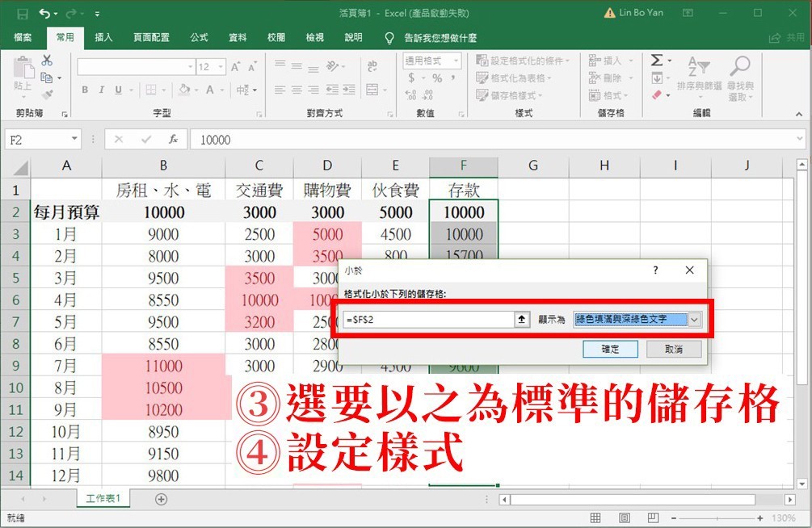812x528 pixels.
Task: Click the Undo arrow icon
Action: click(x=45, y=14)
